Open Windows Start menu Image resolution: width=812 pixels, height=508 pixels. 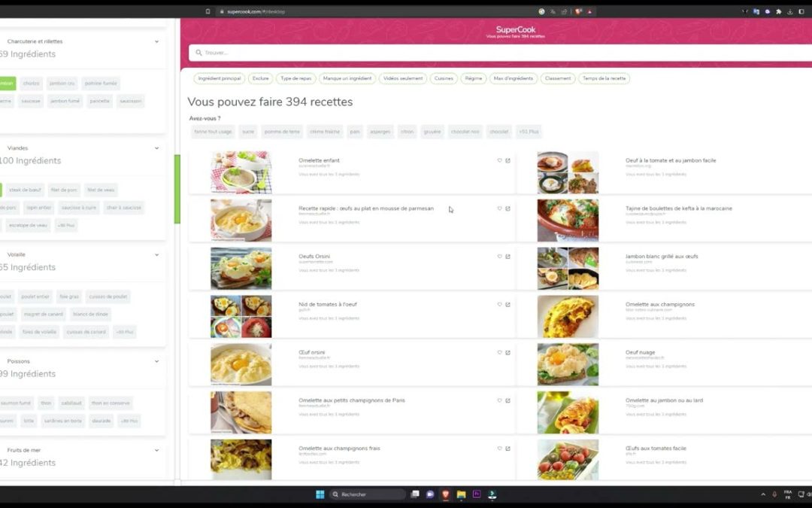click(x=320, y=494)
